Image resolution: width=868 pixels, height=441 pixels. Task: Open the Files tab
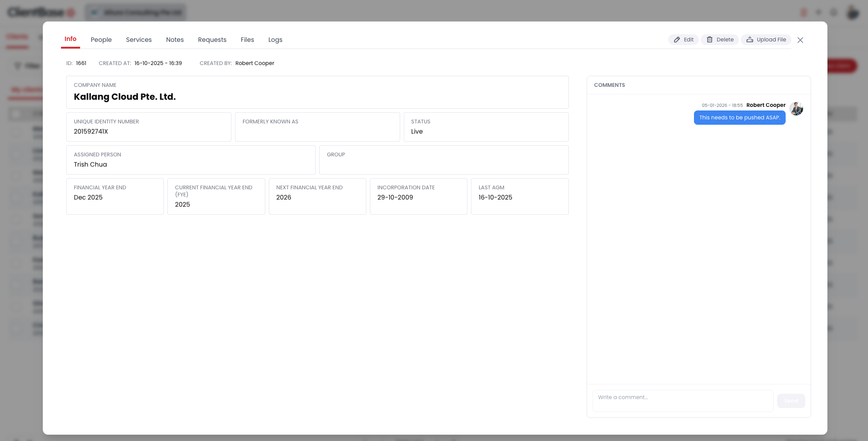point(247,40)
